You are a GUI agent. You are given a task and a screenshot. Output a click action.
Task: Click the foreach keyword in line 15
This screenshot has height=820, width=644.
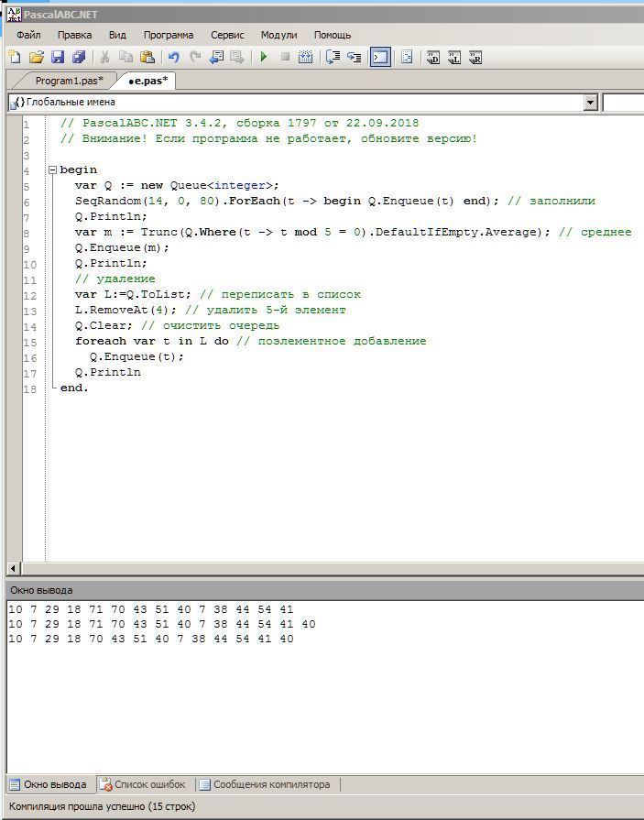point(101,341)
